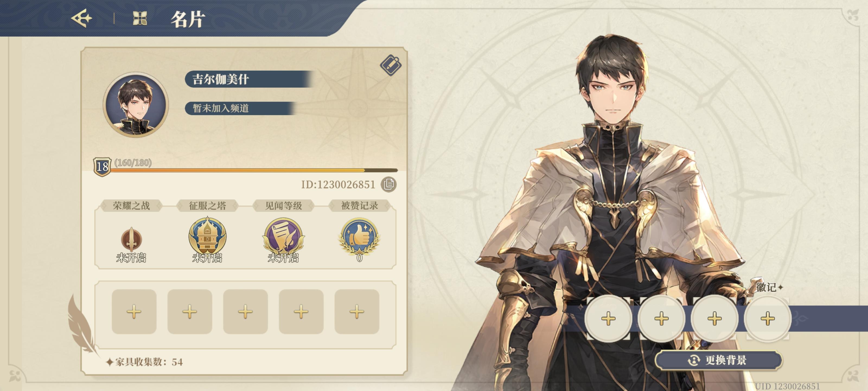Select the second 徽记 badge slot
The width and height of the screenshot is (868, 391).
(662, 318)
